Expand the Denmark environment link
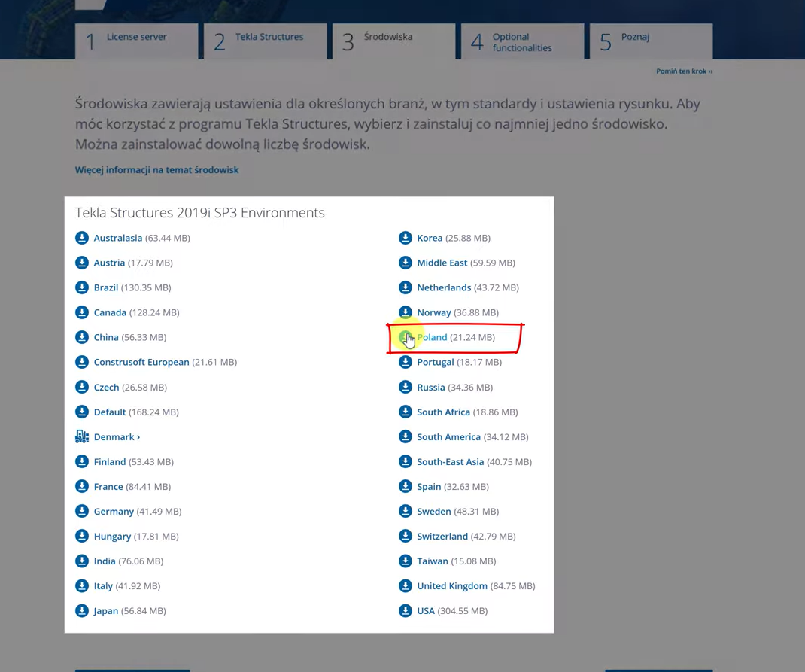Image resolution: width=805 pixels, height=672 pixels. pos(117,437)
